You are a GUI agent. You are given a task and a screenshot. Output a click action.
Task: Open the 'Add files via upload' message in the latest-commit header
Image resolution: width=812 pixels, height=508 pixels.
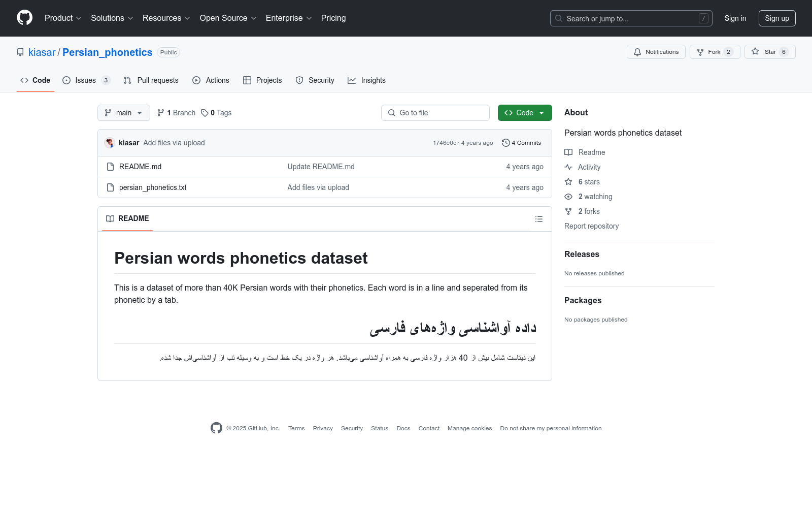[x=174, y=143]
